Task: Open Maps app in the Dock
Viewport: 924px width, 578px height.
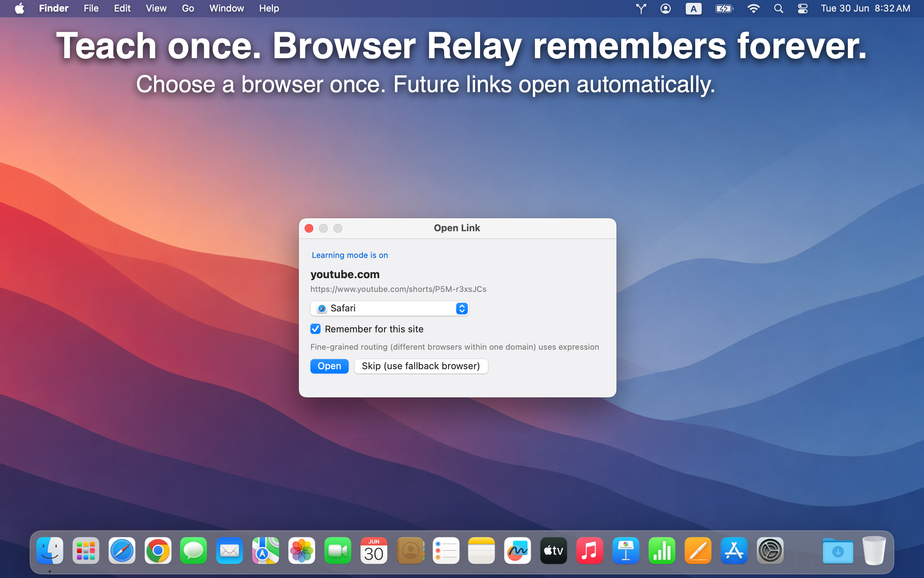Action: tap(266, 551)
